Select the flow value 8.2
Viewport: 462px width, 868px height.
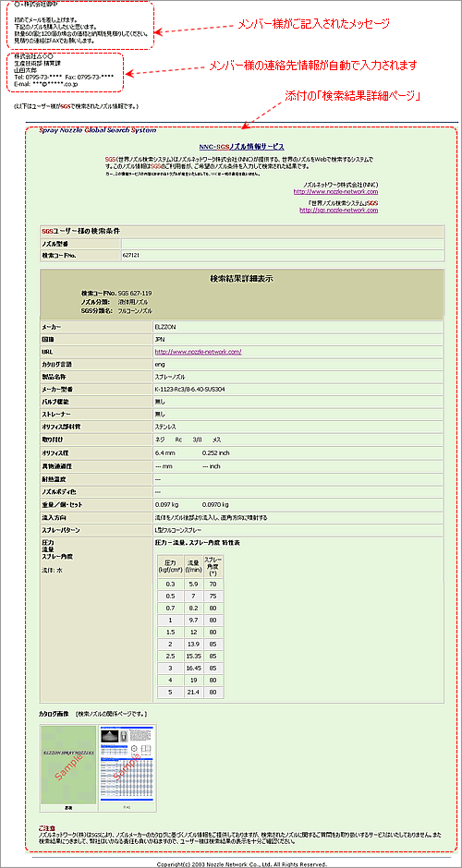(193, 608)
